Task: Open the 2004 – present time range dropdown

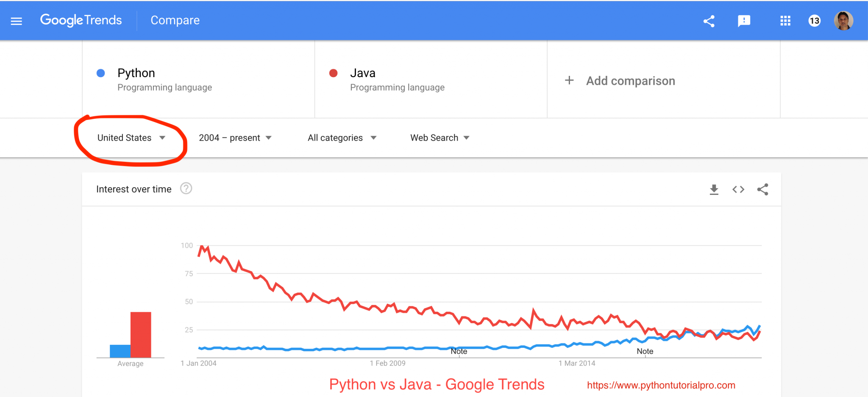Action: coord(235,137)
